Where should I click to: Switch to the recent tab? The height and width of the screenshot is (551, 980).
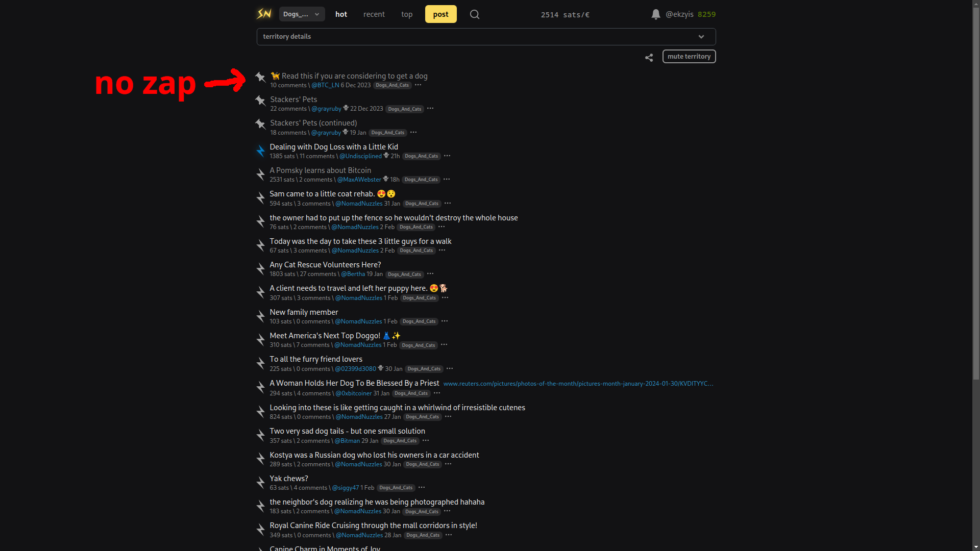[374, 14]
